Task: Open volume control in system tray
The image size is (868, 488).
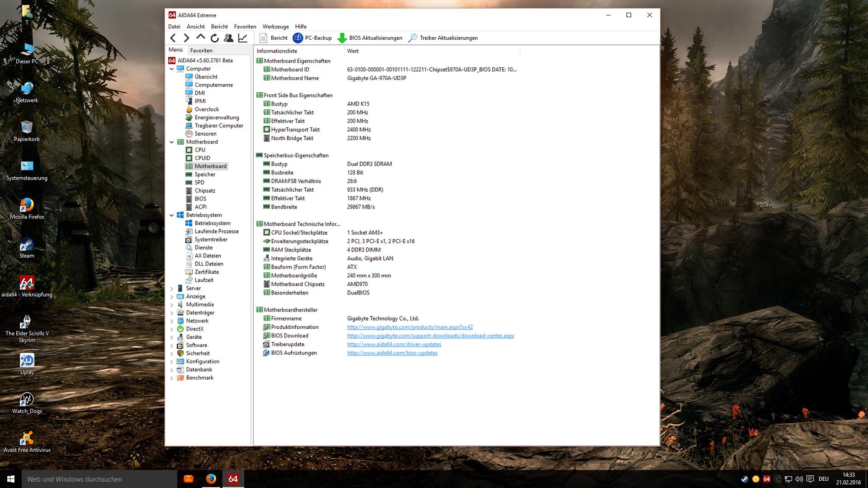Action: point(799,479)
